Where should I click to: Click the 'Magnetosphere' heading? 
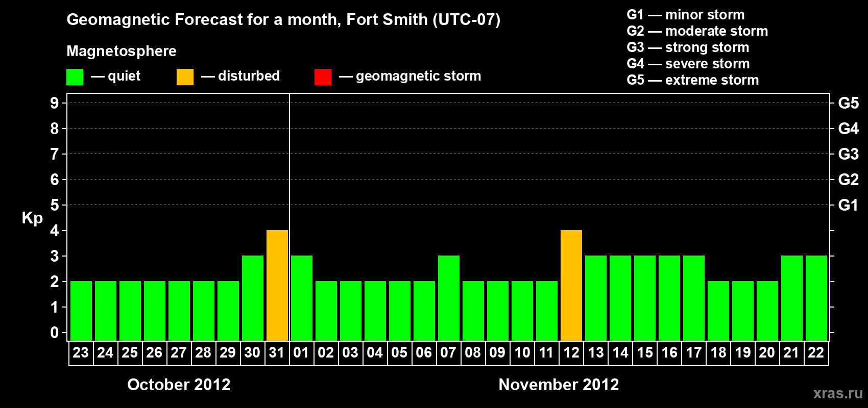pyautogui.click(x=122, y=52)
